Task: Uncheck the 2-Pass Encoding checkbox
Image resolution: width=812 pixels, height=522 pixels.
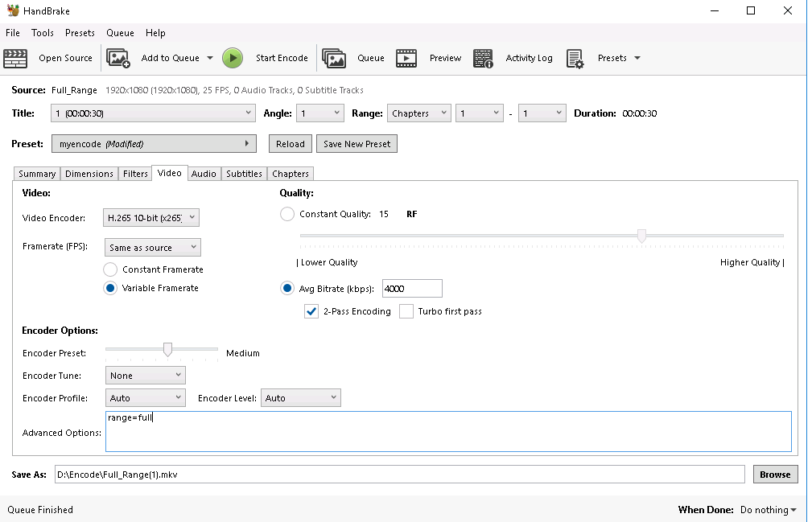Action: (x=311, y=311)
